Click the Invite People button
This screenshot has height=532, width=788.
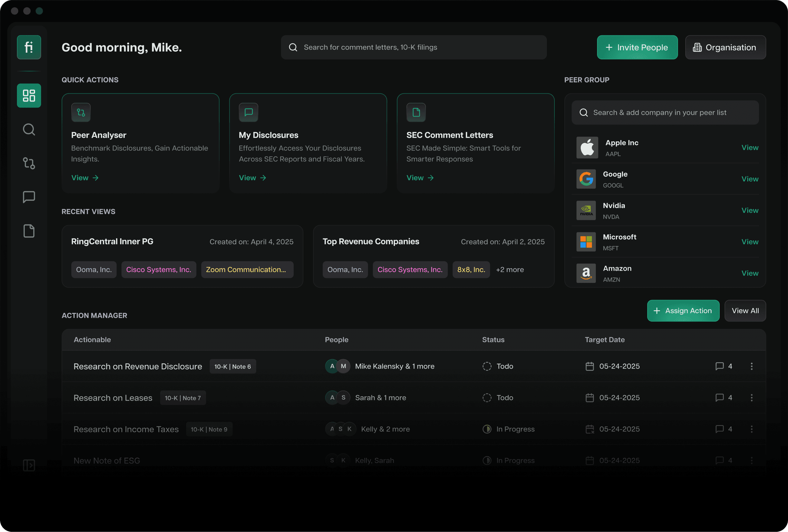[x=637, y=47]
